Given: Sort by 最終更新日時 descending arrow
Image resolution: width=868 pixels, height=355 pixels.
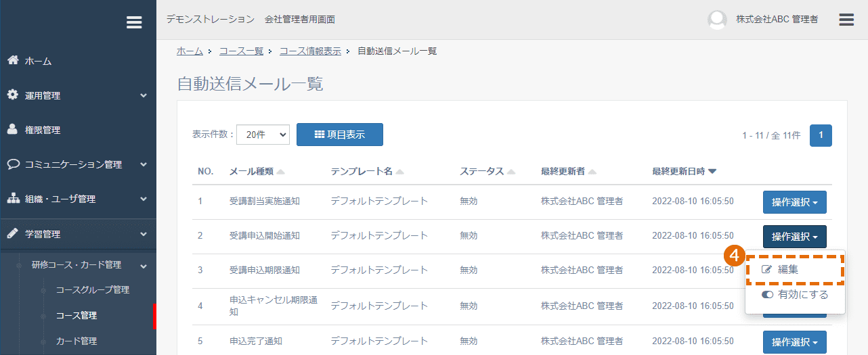Looking at the screenshot, I should coord(712,172).
